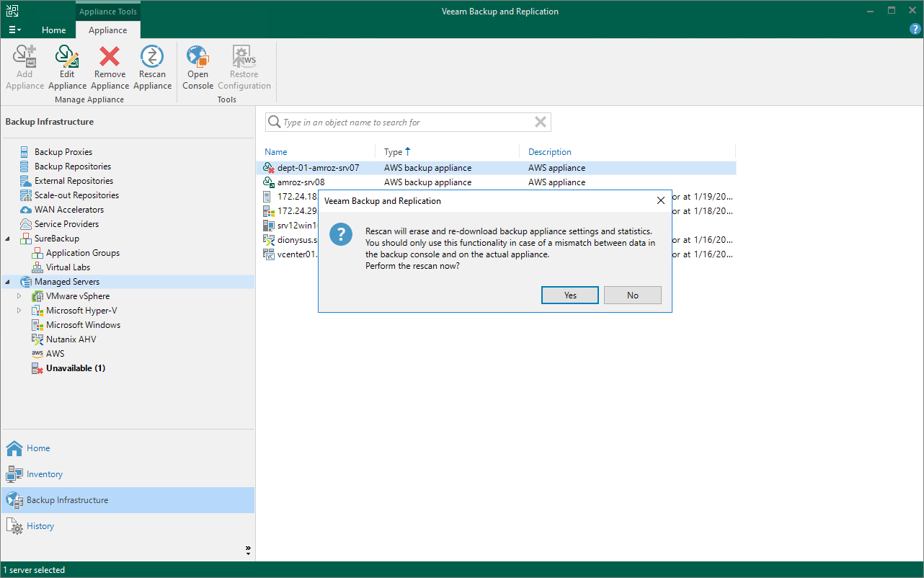Confirm rescan with the Yes button
Image resolution: width=924 pixels, height=578 pixels.
(571, 295)
